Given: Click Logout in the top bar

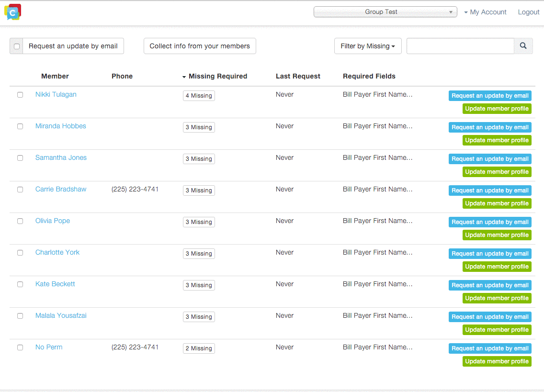Looking at the screenshot, I should click(x=528, y=12).
